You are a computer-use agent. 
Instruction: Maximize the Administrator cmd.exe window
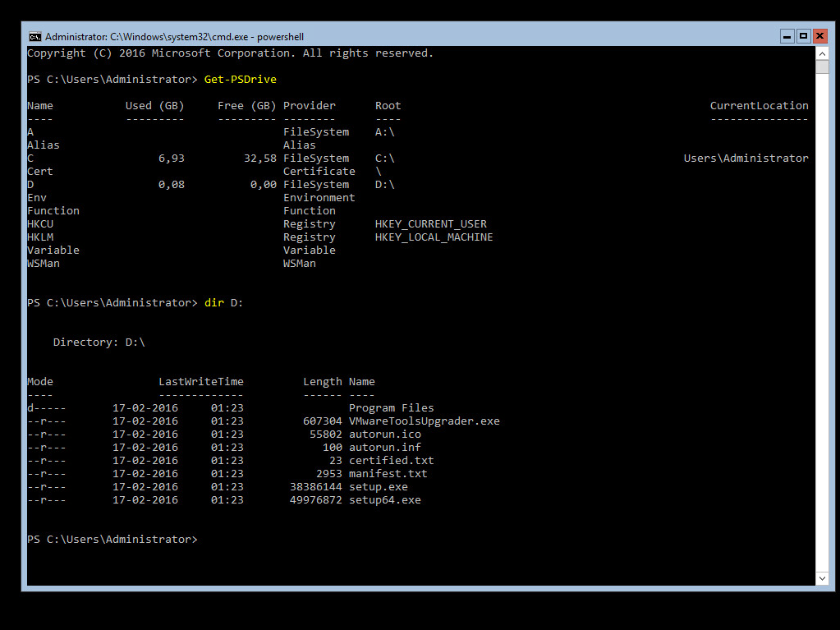pos(803,36)
